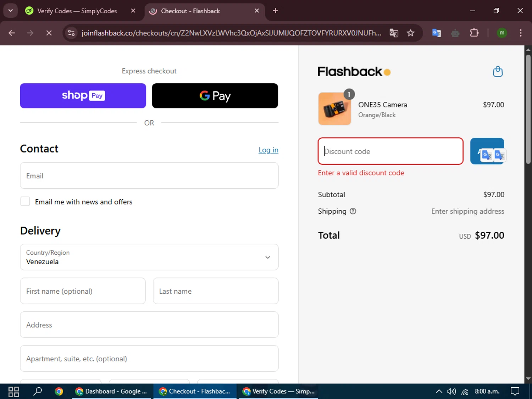Screen dimensions: 532x399
Task: Bookmark this page with star icon
Action: tap(411, 33)
